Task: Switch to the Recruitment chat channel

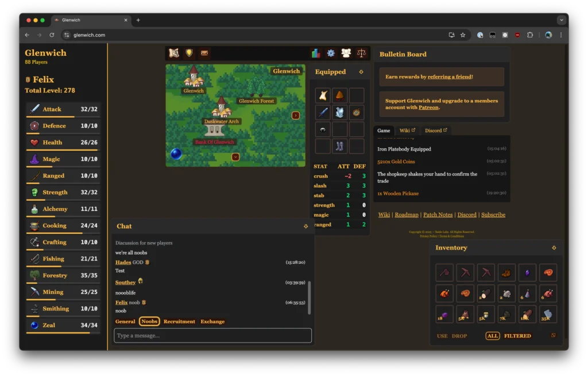Action: coord(179,321)
